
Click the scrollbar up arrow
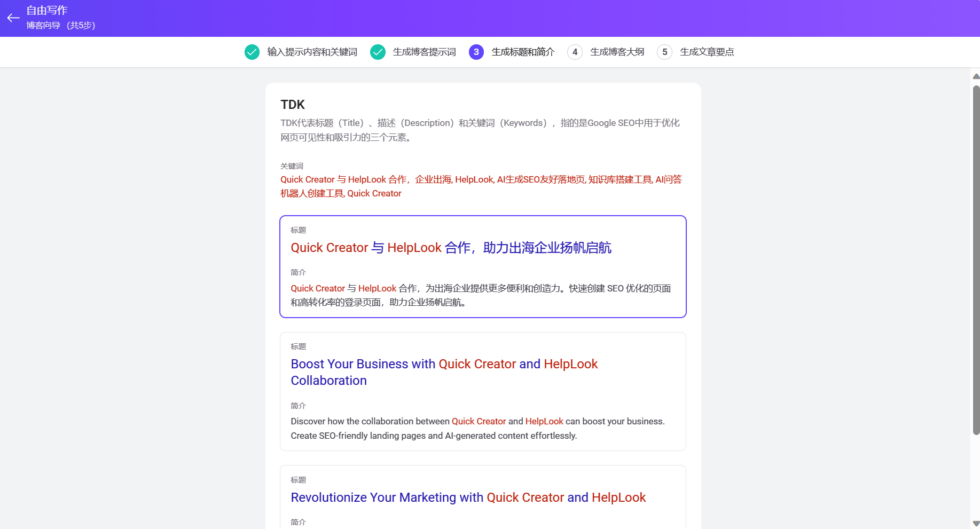(976, 76)
